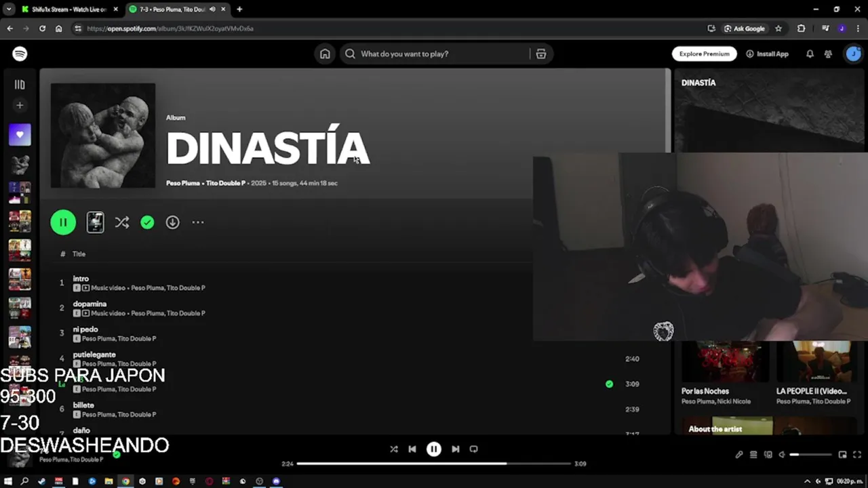Image resolution: width=868 pixels, height=488 pixels.
Task: Open browser extensions puzzle icon
Action: (x=802, y=28)
